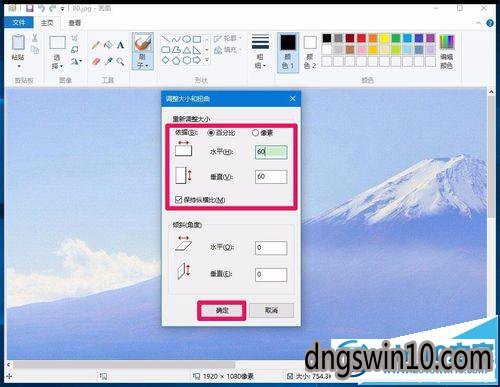
Task: Pick the yellow palette swatch
Action: pos(384,38)
